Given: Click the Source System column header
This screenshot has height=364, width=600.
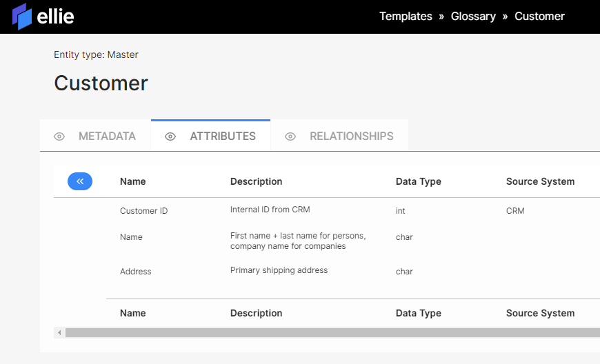Looking at the screenshot, I should tap(540, 181).
